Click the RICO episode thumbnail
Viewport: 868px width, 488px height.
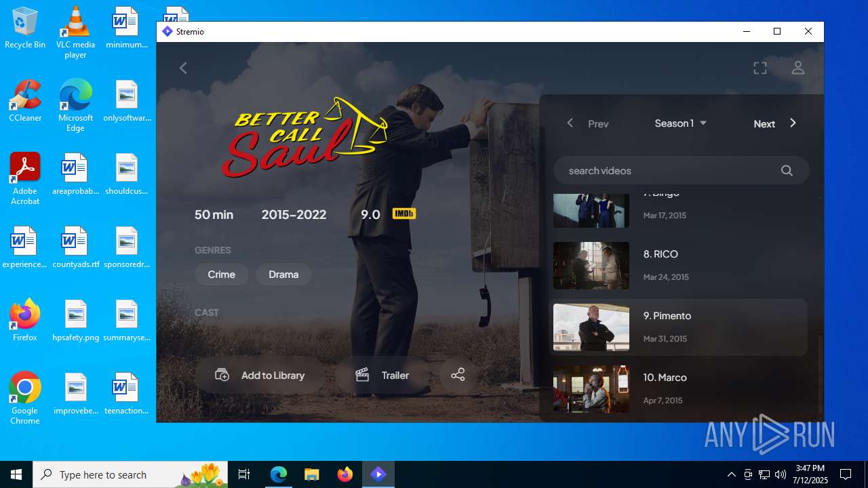[591, 266]
